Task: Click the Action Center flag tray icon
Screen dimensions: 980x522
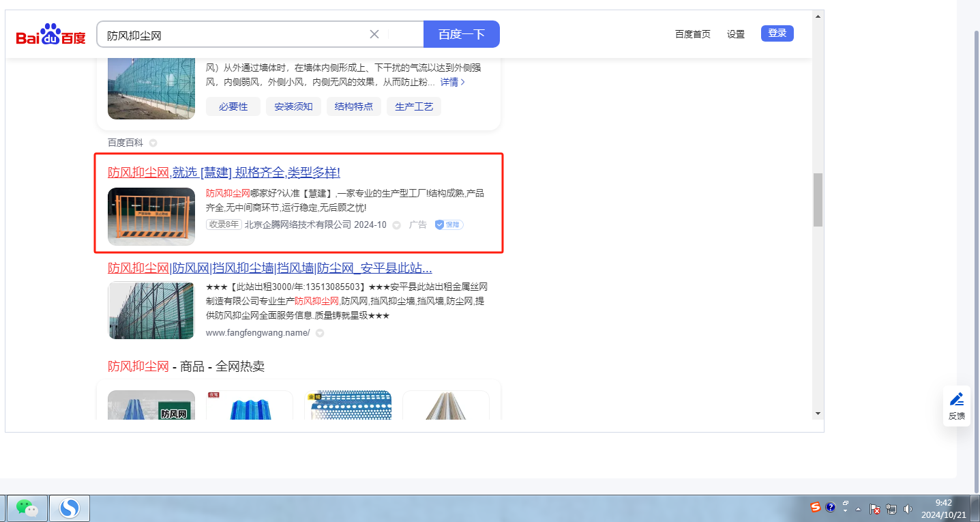Action: pos(875,509)
